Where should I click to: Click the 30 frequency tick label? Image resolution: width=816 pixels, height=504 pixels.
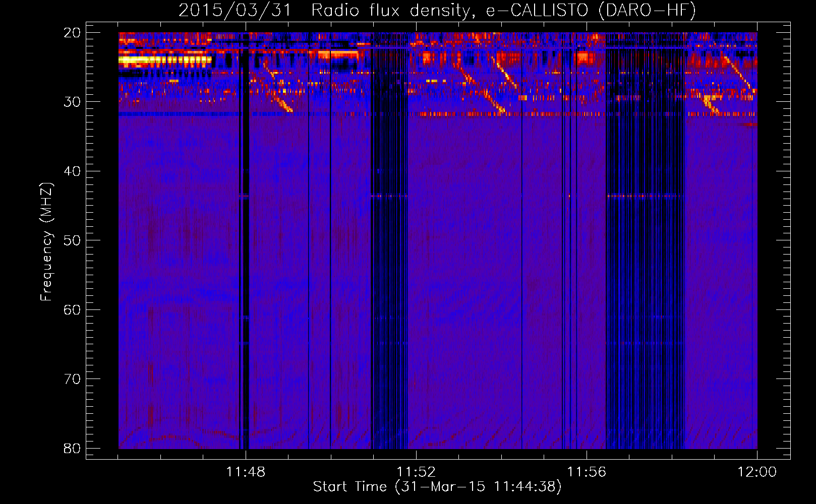point(72,102)
